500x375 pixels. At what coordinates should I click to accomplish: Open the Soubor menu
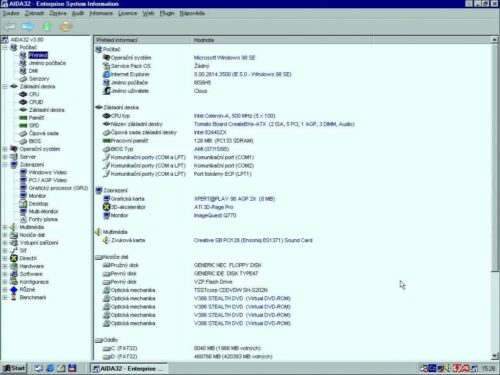click(x=11, y=13)
